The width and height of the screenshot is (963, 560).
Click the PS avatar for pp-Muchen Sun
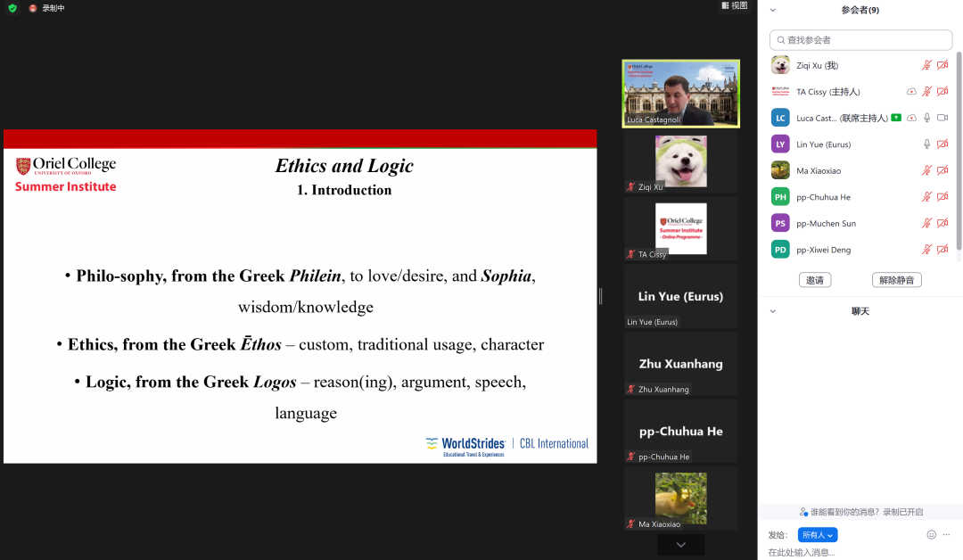(x=780, y=224)
